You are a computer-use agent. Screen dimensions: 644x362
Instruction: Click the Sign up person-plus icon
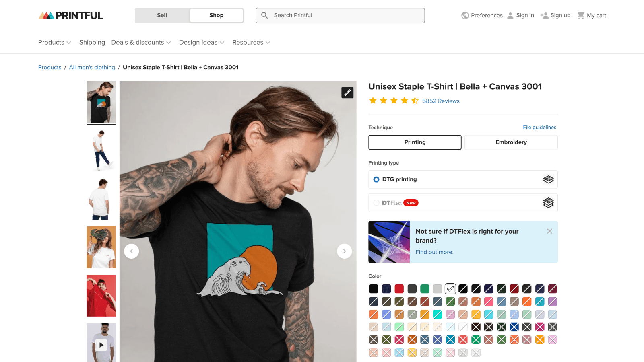pyautogui.click(x=544, y=15)
